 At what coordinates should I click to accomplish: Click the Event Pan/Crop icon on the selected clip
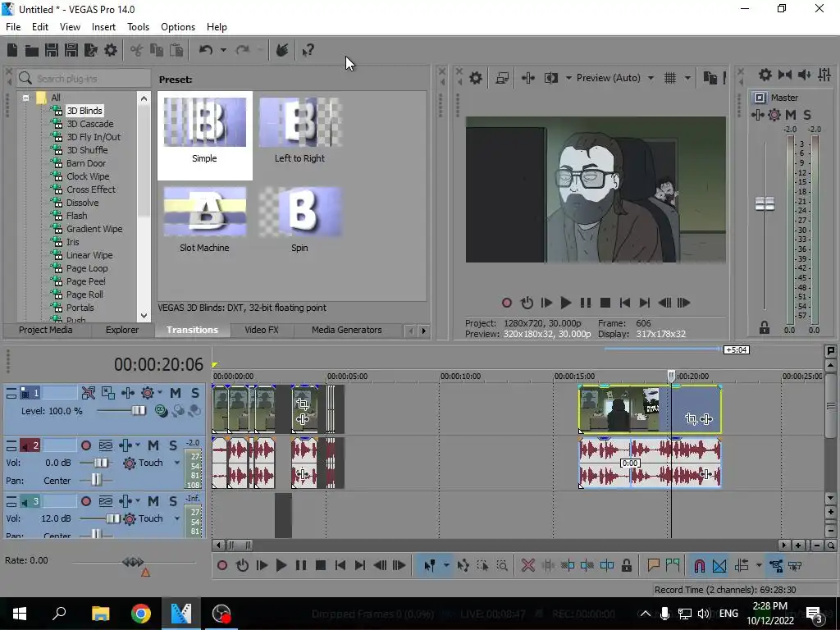click(x=691, y=419)
